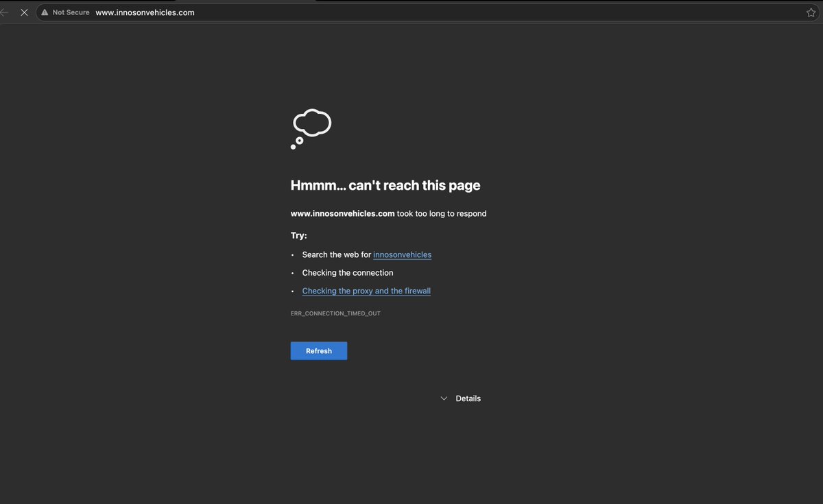Click the Details label text
Viewport: 823px width, 504px height.
coord(468,398)
